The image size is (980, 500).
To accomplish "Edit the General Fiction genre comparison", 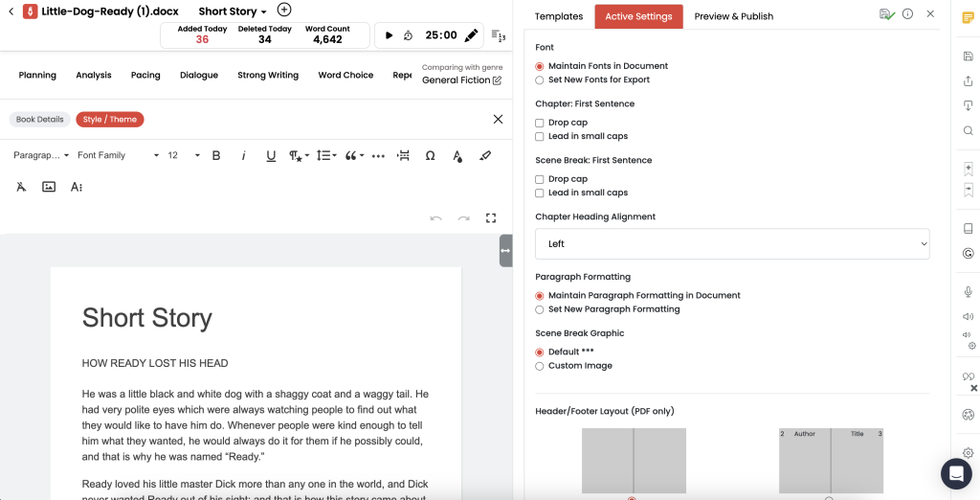I will [497, 80].
